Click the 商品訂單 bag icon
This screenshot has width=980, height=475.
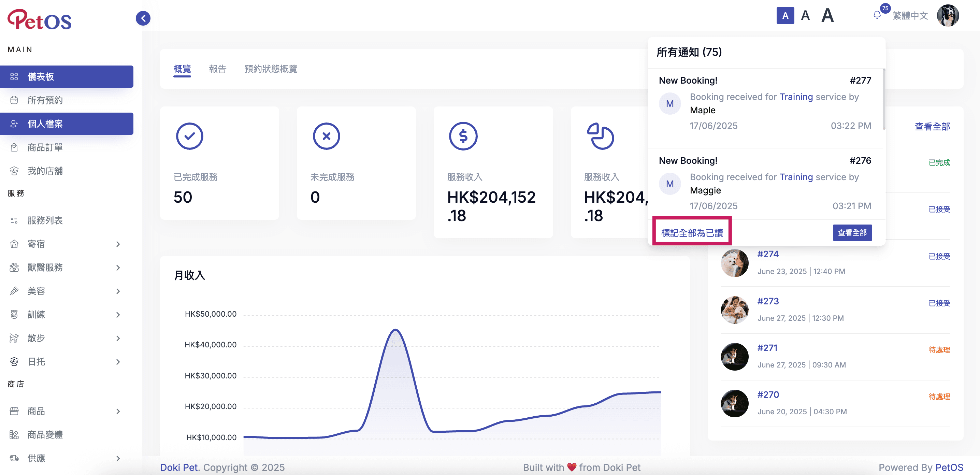(14, 147)
